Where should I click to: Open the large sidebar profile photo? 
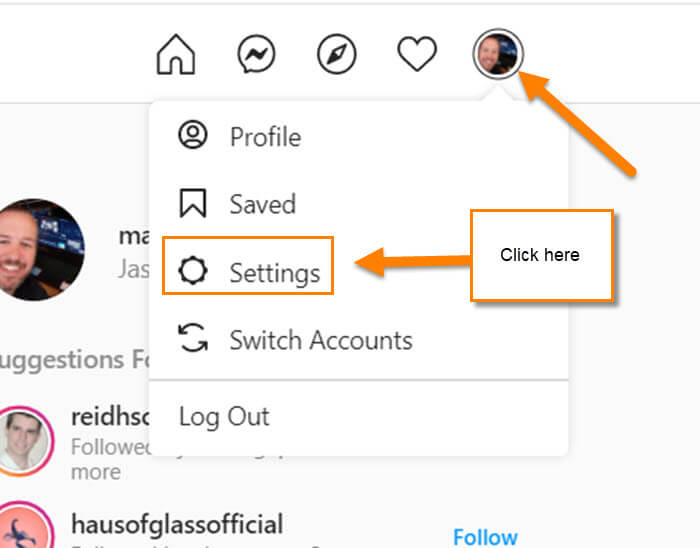pos(39,249)
